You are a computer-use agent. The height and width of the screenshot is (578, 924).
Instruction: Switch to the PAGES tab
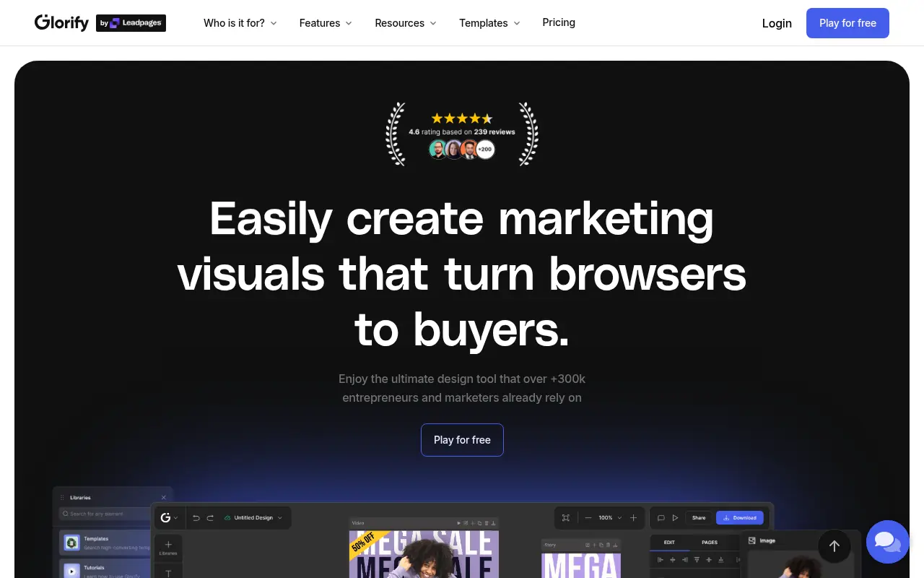pos(710,543)
